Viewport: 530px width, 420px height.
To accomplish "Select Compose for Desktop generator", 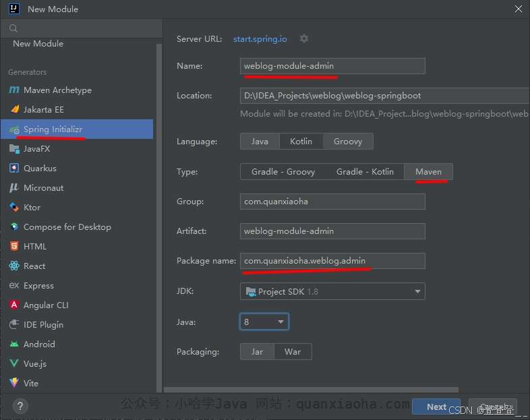I will pos(77,227).
